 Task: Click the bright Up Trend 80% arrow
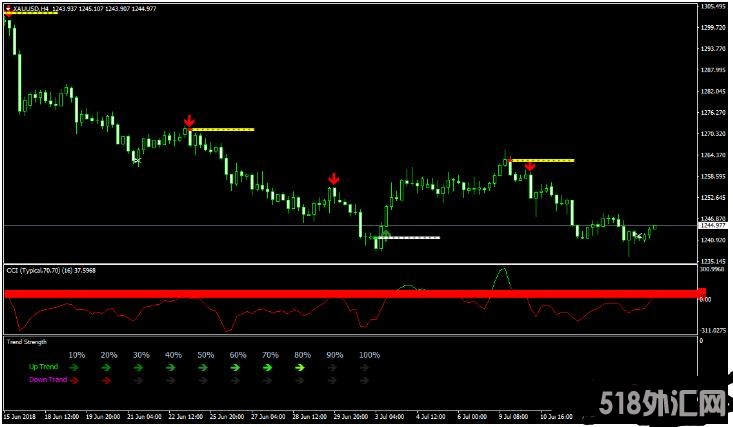(x=300, y=368)
